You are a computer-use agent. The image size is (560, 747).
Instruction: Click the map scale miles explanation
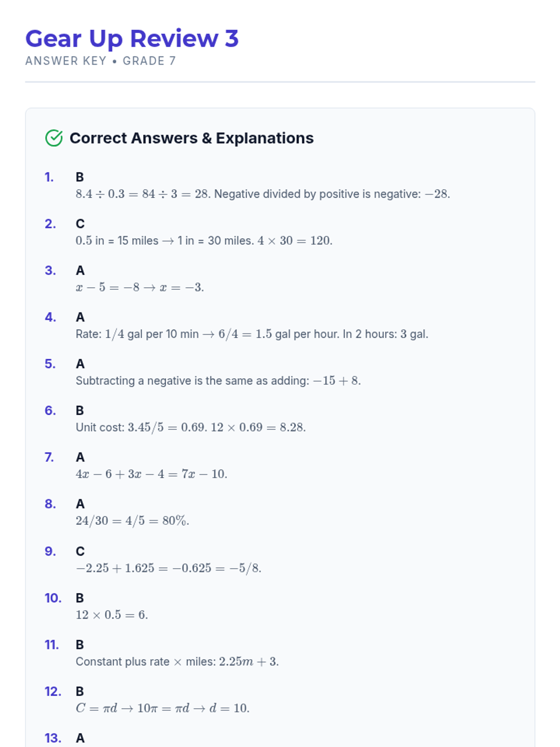[x=204, y=241]
